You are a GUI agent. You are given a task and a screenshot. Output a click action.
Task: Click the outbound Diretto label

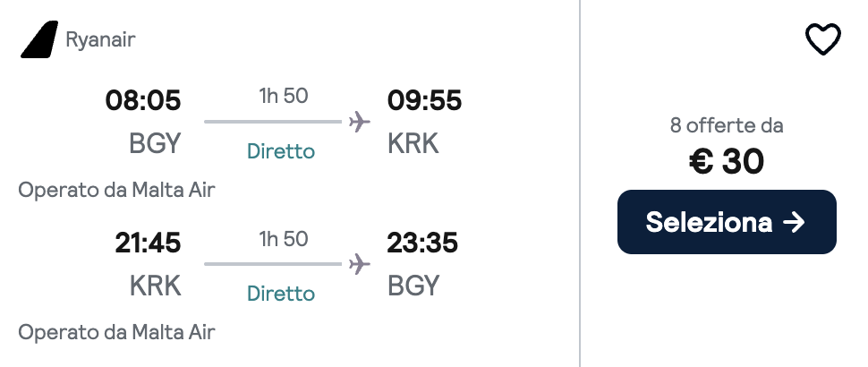tap(281, 151)
